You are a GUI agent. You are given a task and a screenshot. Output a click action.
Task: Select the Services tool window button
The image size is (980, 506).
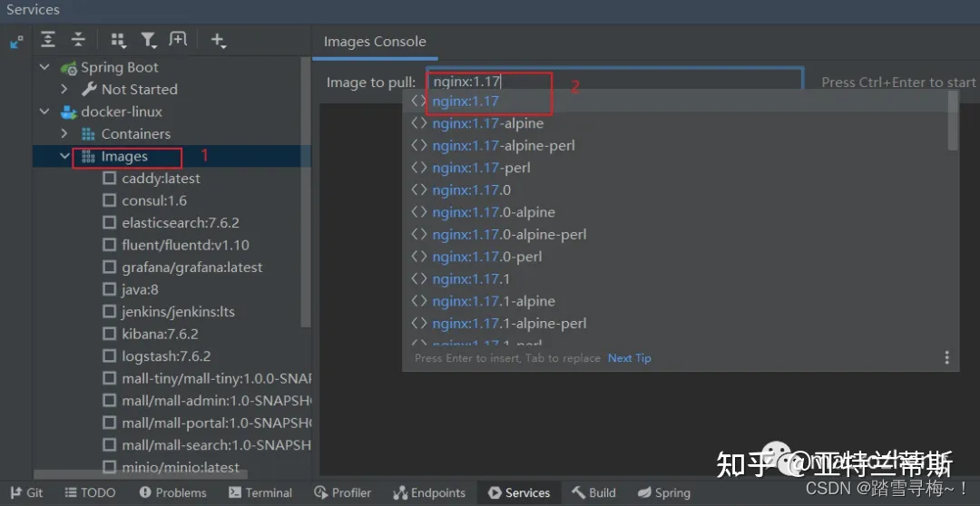pos(519,492)
